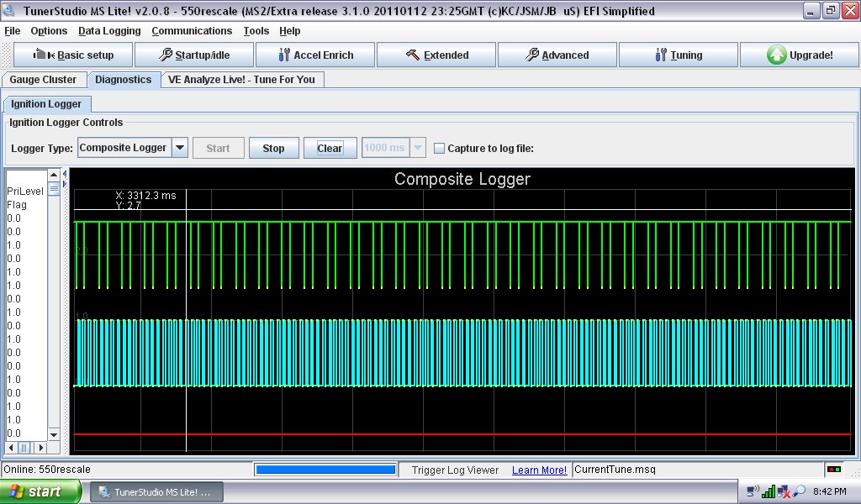Open the Tuning tools menu
The height and width of the screenshot is (504, 861).
click(x=679, y=55)
